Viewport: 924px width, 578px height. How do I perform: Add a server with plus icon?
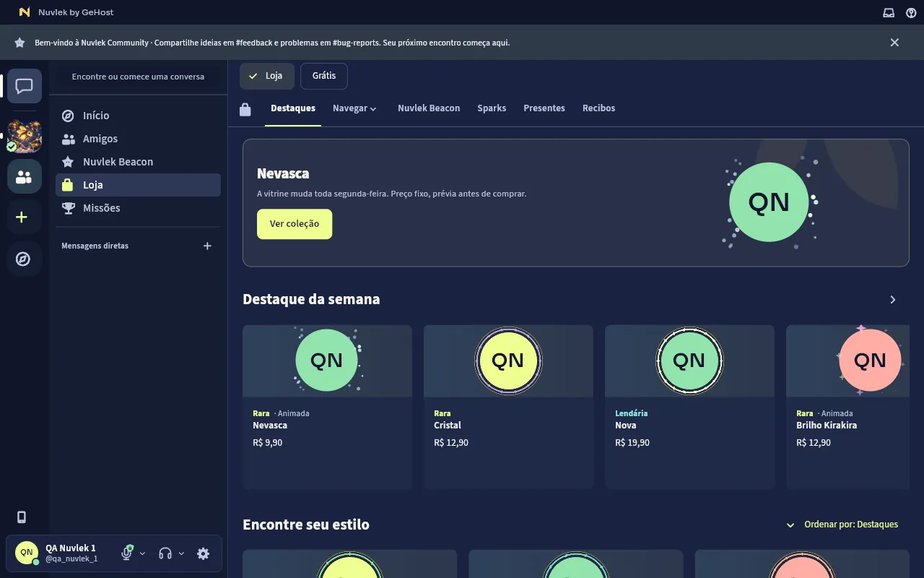[x=25, y=217]
